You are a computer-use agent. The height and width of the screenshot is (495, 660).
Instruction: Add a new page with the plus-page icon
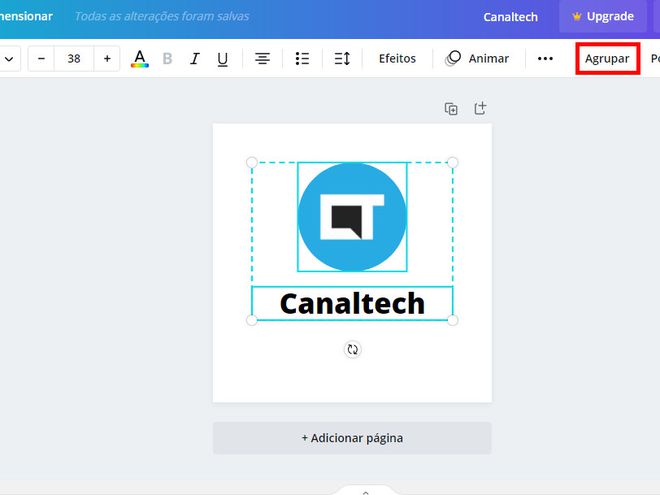480,109
